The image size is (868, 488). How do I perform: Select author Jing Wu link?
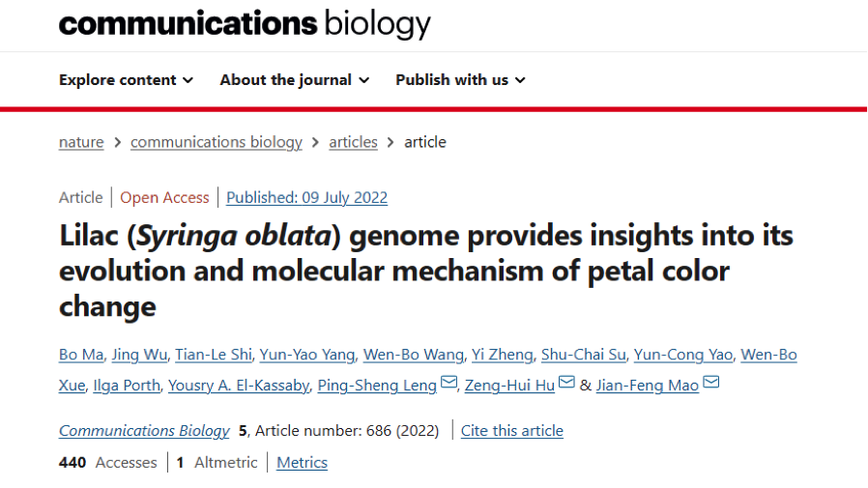click(139, 355)
